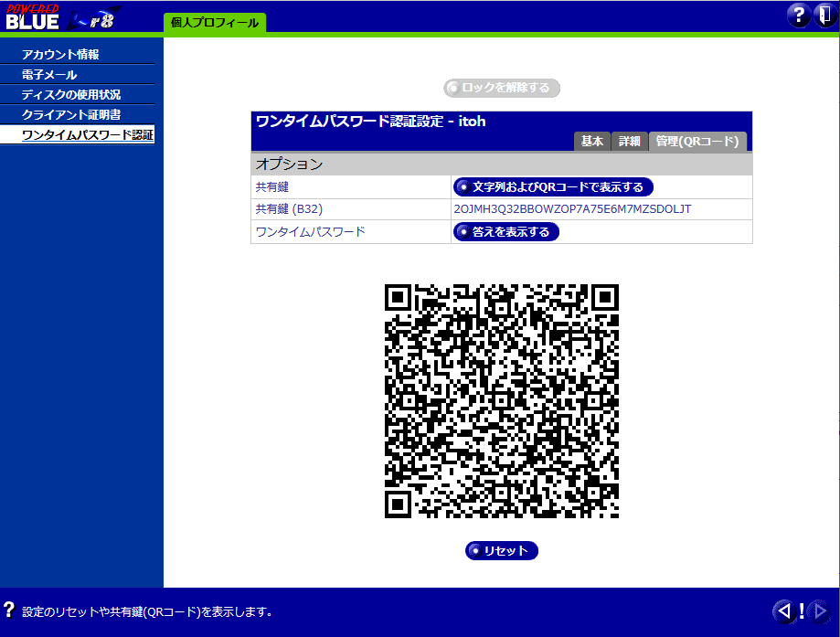Click the オプション section header
This screenshot has width=840, height=637.
click(x=502, y=164)
